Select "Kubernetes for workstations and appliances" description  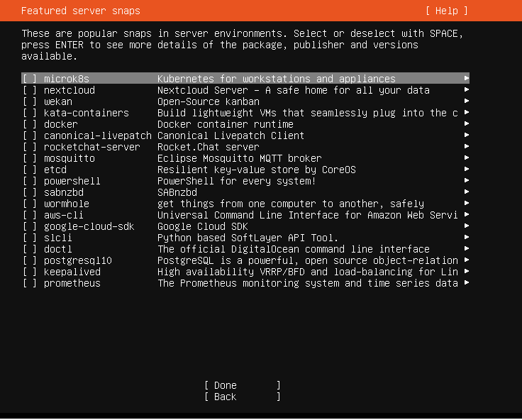(277, 79)
